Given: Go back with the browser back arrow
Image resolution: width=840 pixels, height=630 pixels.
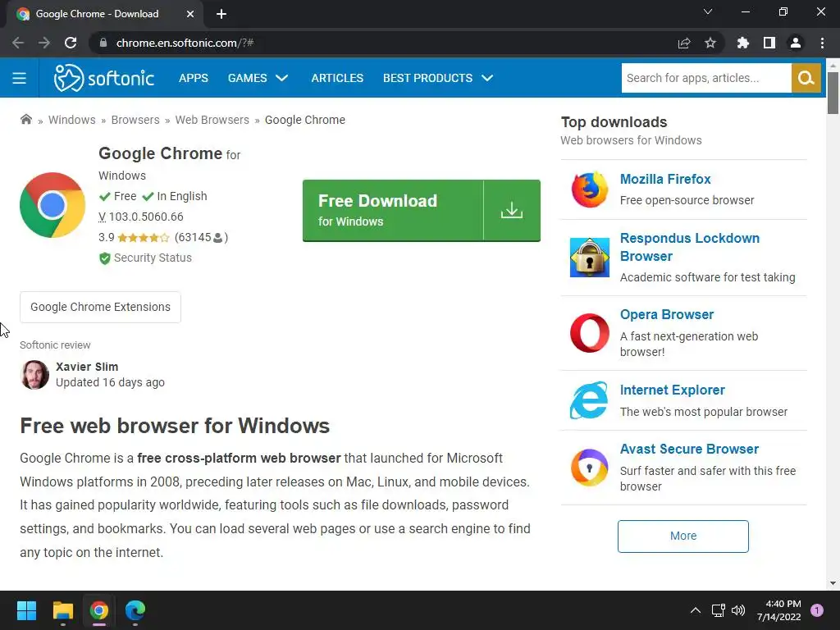Looking at the screenshot, I should click(x=18, y=43).
